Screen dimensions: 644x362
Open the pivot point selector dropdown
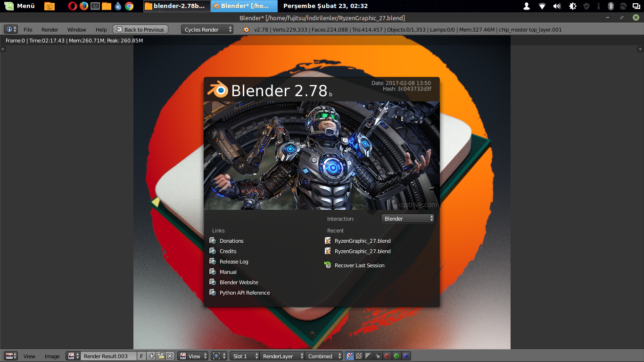pyautogui.click(x=219, y=356)
